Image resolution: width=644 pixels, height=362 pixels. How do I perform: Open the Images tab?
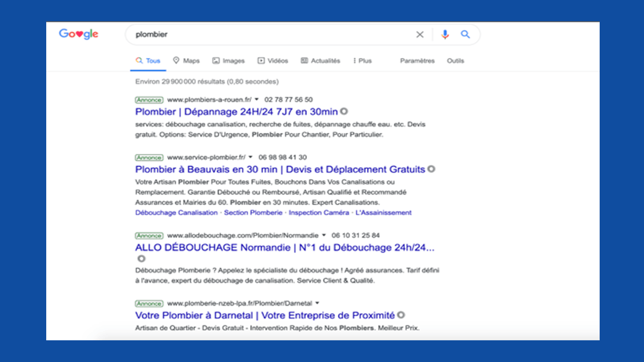point(229,61)
